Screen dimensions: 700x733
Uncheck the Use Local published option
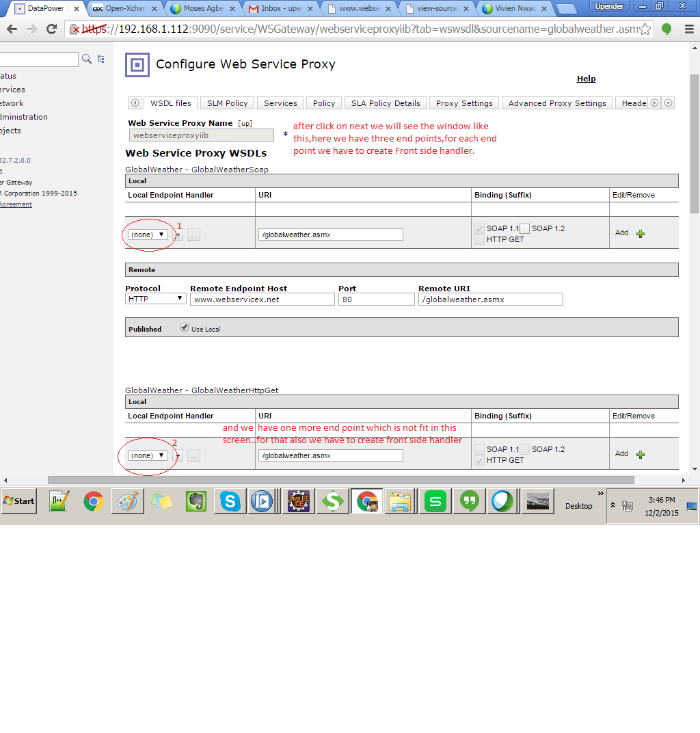pyautogui.click(x=184, y=326)
